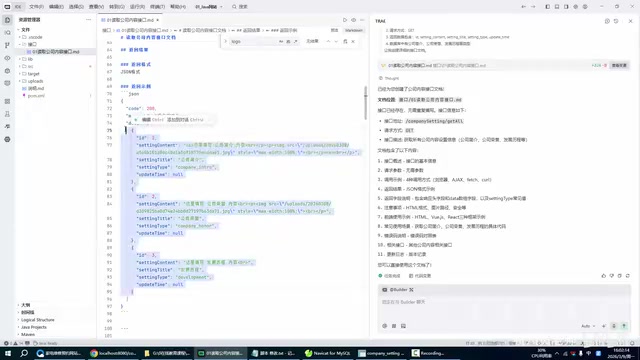Toggle the secondary sidebar layout icon
Screen dimensions: 640x360
pyautogui.click(x=566, y=7)
